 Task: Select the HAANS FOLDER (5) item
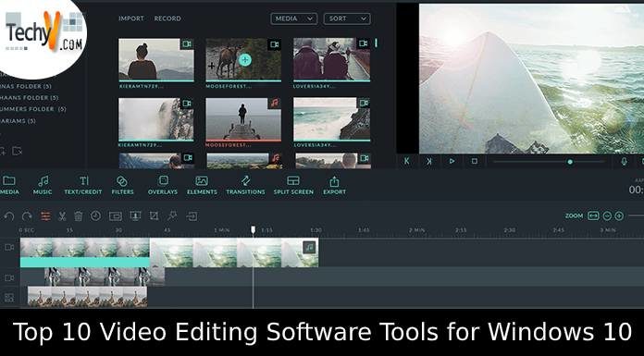[30, 98]
